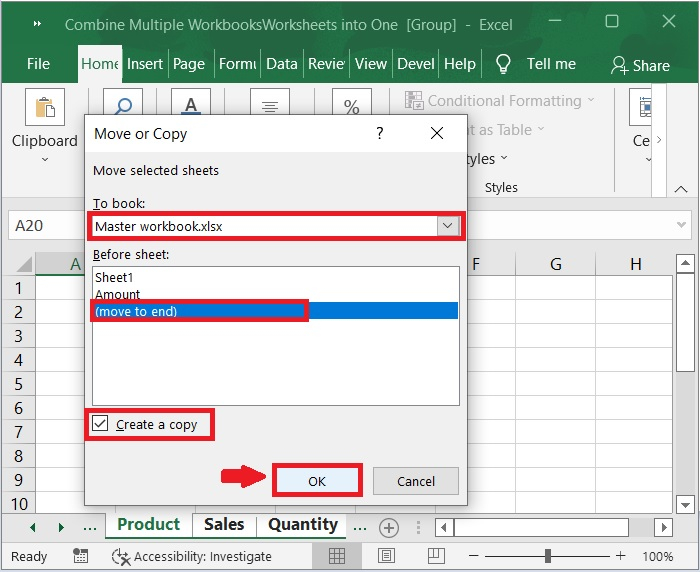
Task: Open the Insert ribbon tab
Action: (145, 64)
